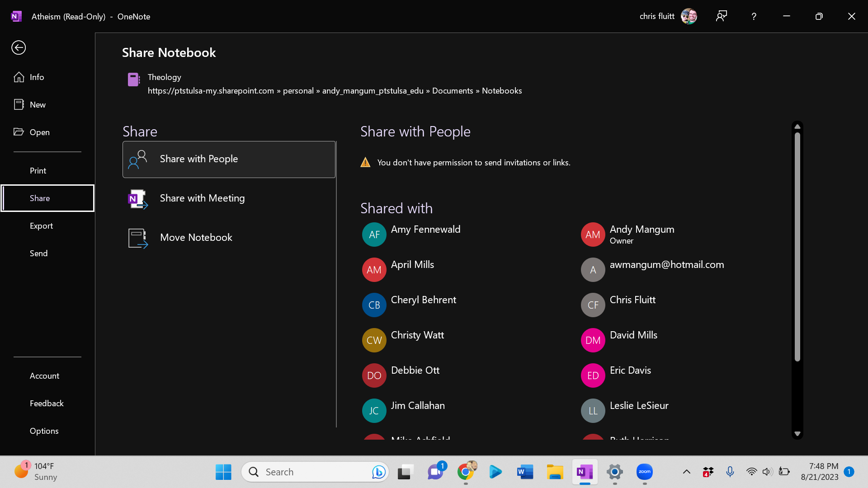Click the Theology notebook icon
The width and height of the screenshot is (868, 488).
[x=133, y=80]
